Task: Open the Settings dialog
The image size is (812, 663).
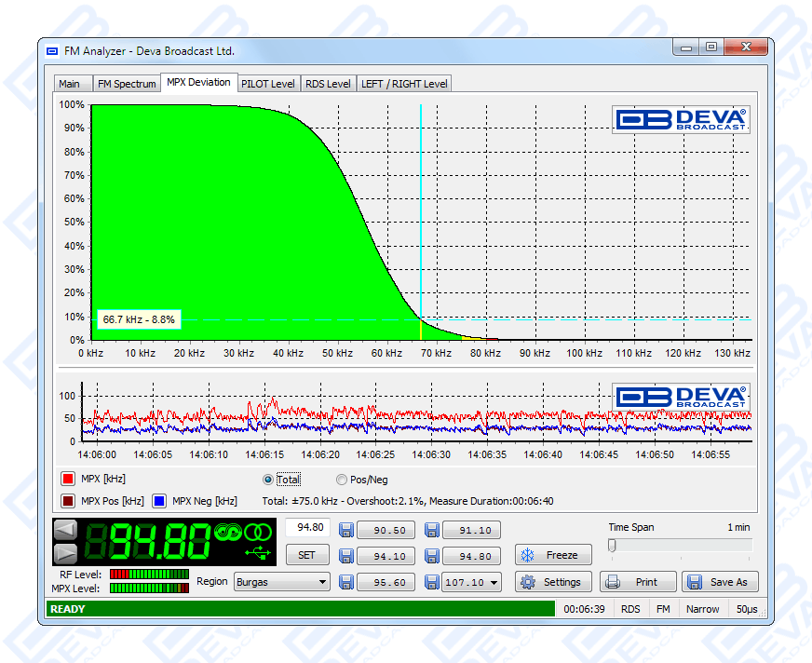Action: (x=553, y=582)
